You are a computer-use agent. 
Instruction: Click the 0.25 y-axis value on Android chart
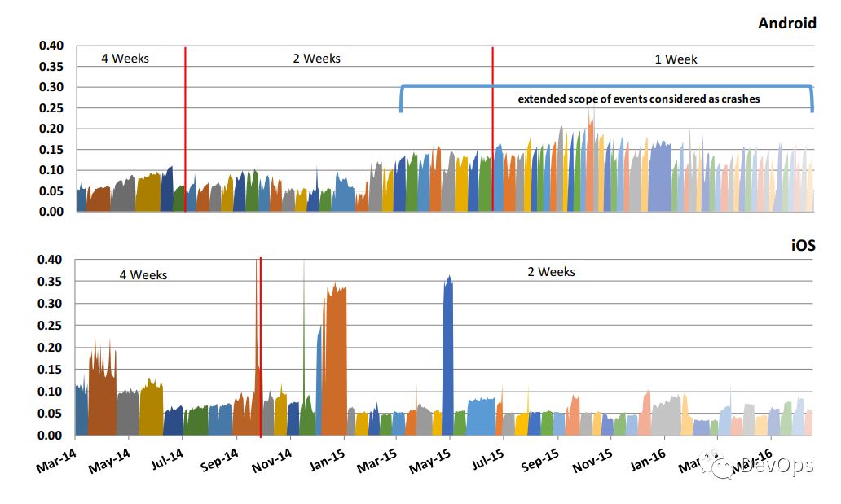tap(51, 107)
